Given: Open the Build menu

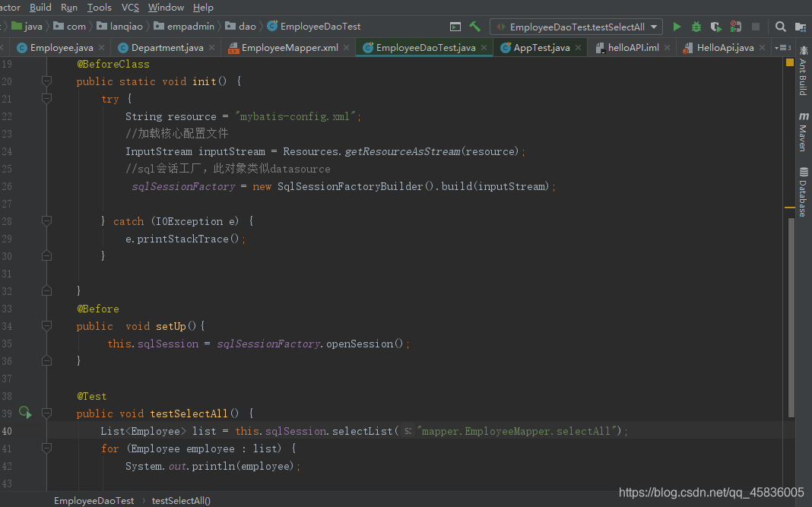Looking at the screenshot, I should tap(40, 8).
